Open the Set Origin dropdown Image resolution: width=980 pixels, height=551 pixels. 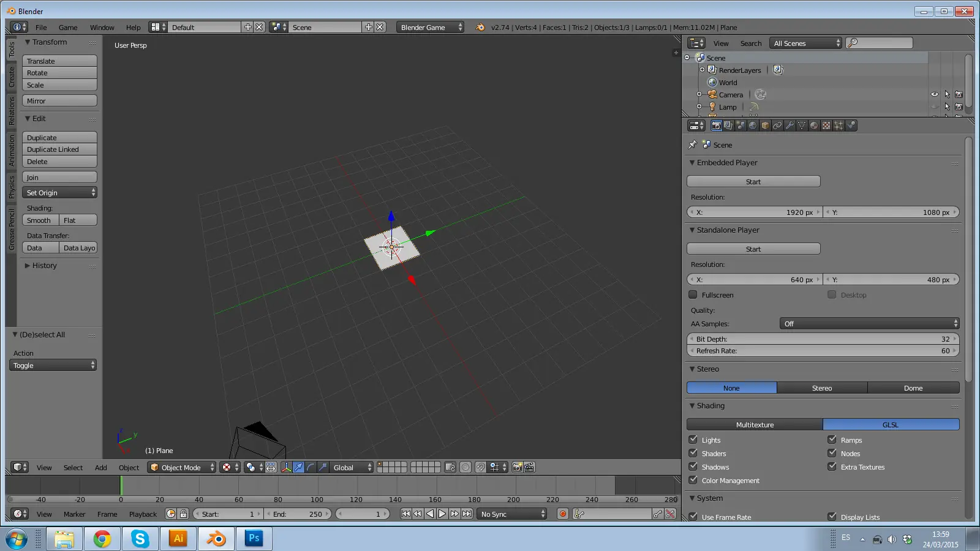point(59,192)
